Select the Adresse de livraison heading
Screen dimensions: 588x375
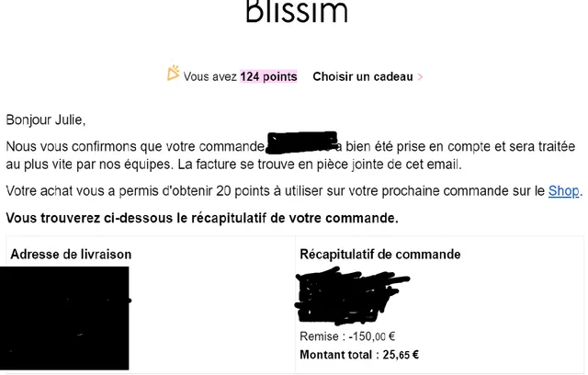click(71, 254)
